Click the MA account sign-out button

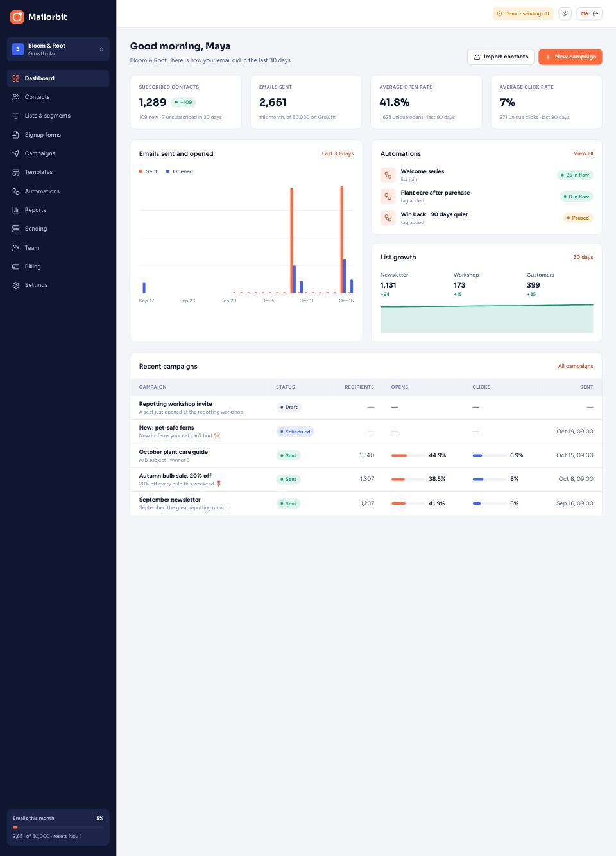pyautogui.click(x=589, y=13)
